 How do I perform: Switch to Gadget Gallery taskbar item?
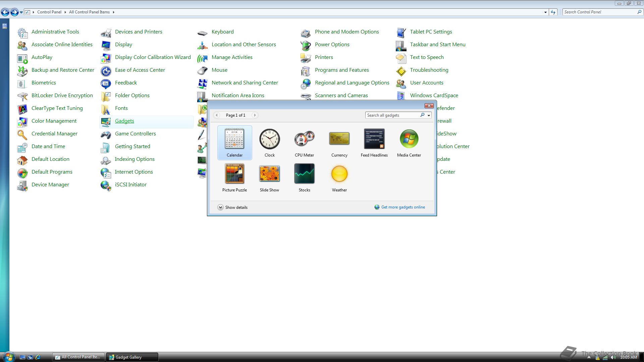click(132, 357)
